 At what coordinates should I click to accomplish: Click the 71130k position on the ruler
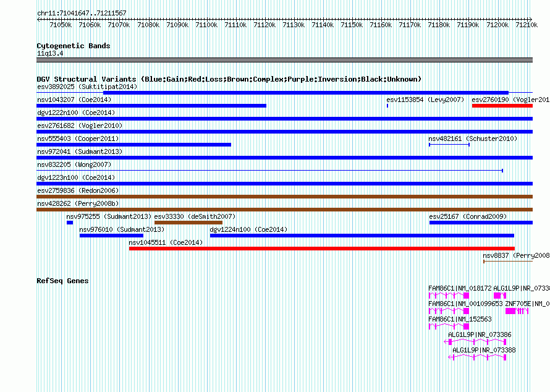[x=294, y=25]
